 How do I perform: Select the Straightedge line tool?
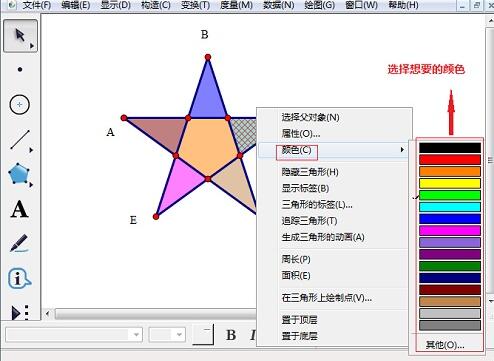20,140
